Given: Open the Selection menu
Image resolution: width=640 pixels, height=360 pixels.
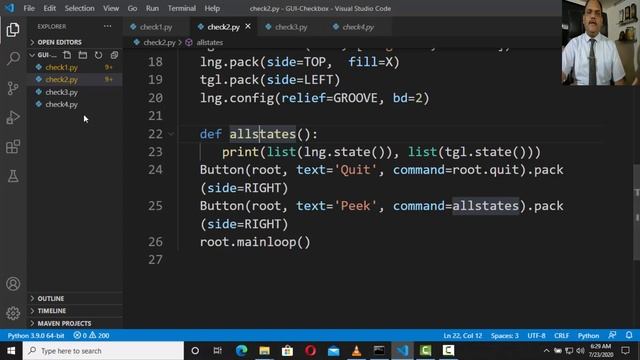Looking at the screenshot, I should [79, 8].
